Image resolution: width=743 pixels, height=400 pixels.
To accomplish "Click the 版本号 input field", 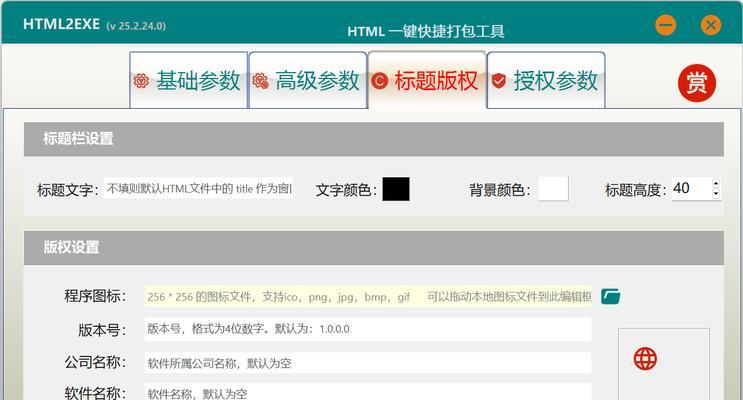I will 368,329.
